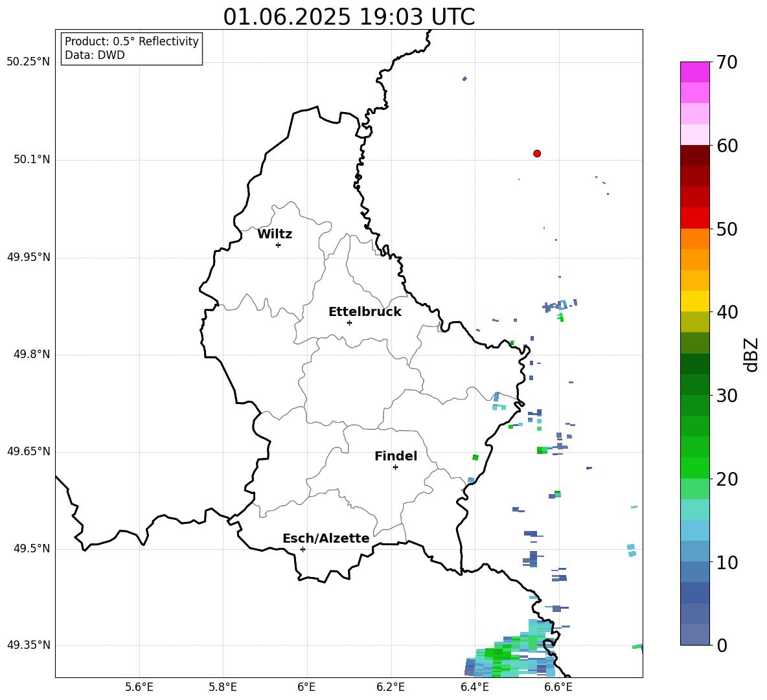767x700 pixels.
Task: Click the colorbar 70 tick label
Action: pyautogui.click(x=727, y=62)
